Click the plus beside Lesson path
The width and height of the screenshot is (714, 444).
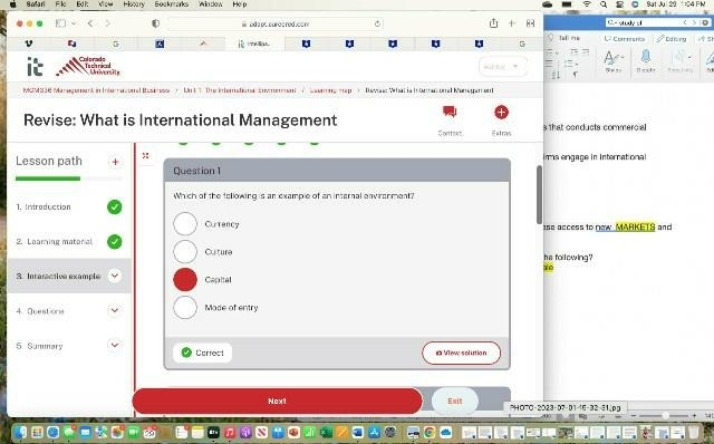pyautogui.click(x=115, y=162)
